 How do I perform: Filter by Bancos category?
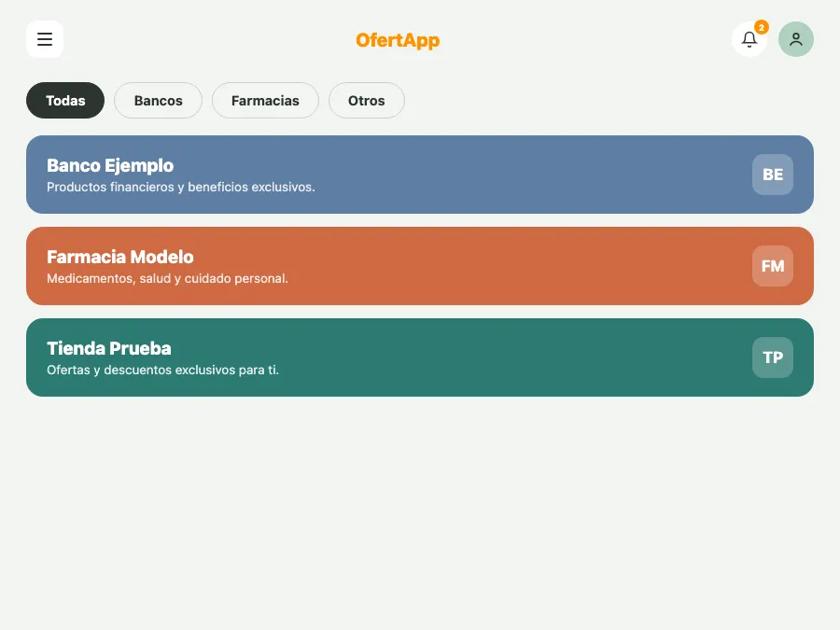click(158, 100)
